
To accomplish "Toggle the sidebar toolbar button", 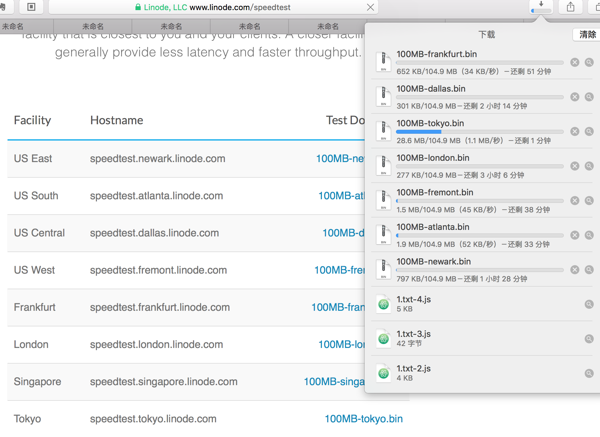I will tap(31, 7).
